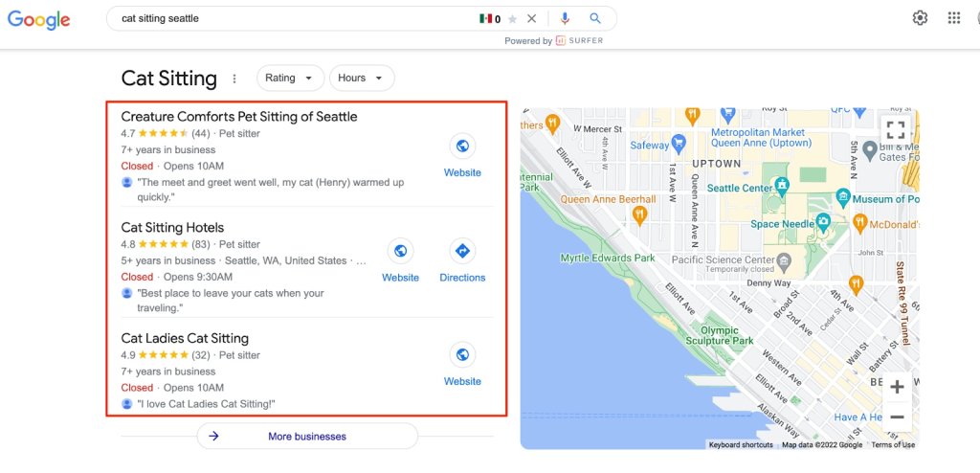Open Creature Comforts Pet Sitting of Seattle listing
Image resolution: width=980 pixels, height=473 pixels.
238,117
